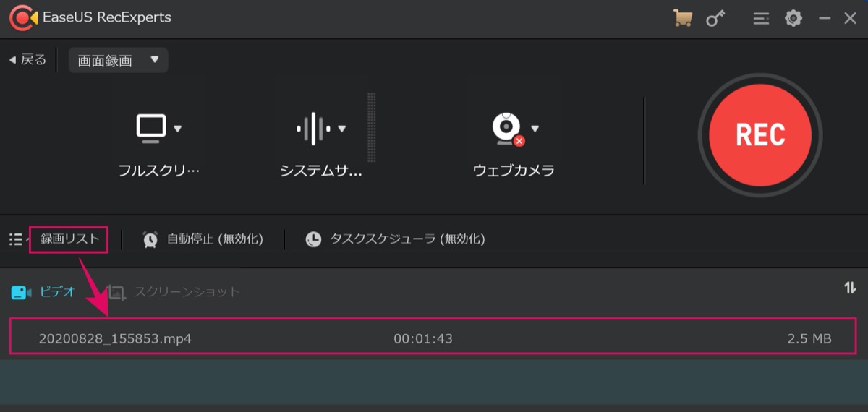
Task: Switch to スクリーンショット tab
Action: tap(187, 292)
